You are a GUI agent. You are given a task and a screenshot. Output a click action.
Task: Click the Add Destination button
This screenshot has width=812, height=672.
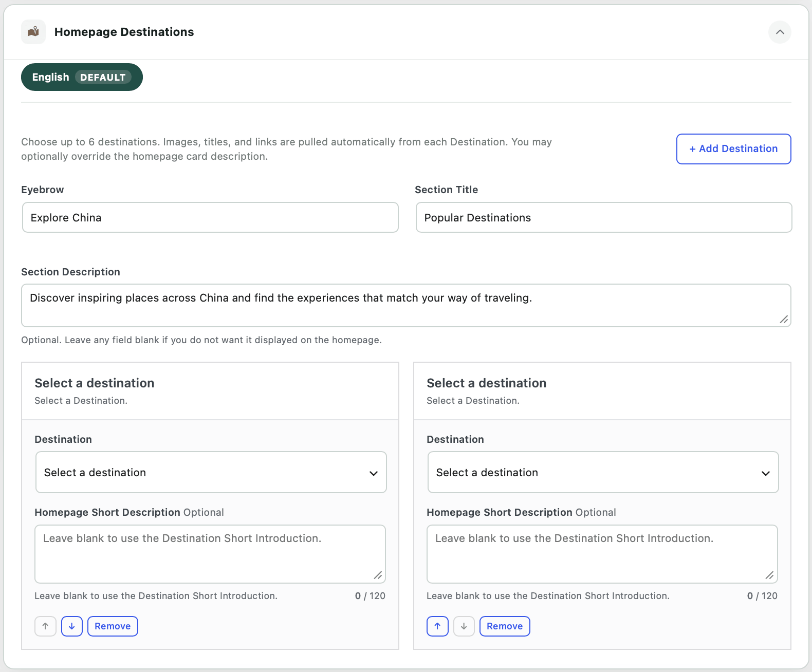point(733,149)
